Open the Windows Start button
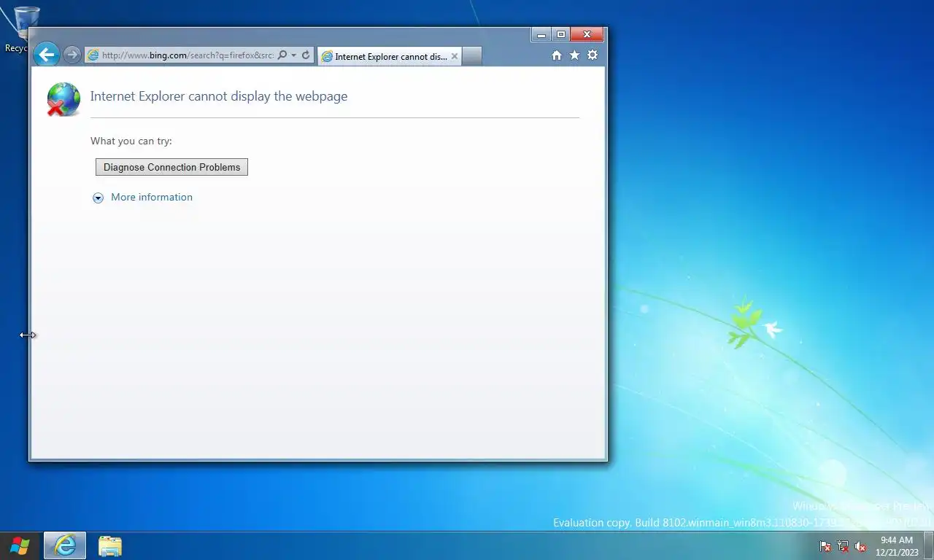The height and width of the screenshot is (560, 934). (20, 545)
